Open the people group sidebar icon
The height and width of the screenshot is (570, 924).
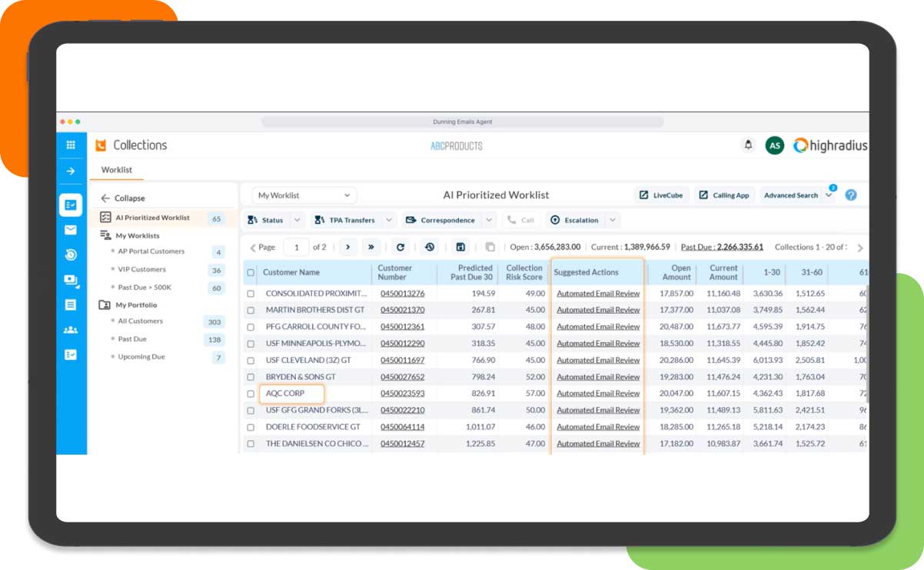tap(71, 330)
